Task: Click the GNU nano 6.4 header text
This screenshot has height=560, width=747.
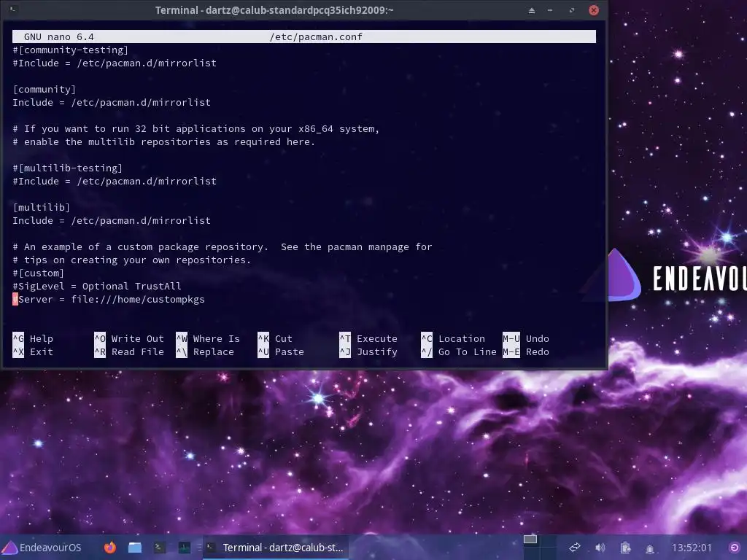Action: pyautogui.click(x=58, y=36)
